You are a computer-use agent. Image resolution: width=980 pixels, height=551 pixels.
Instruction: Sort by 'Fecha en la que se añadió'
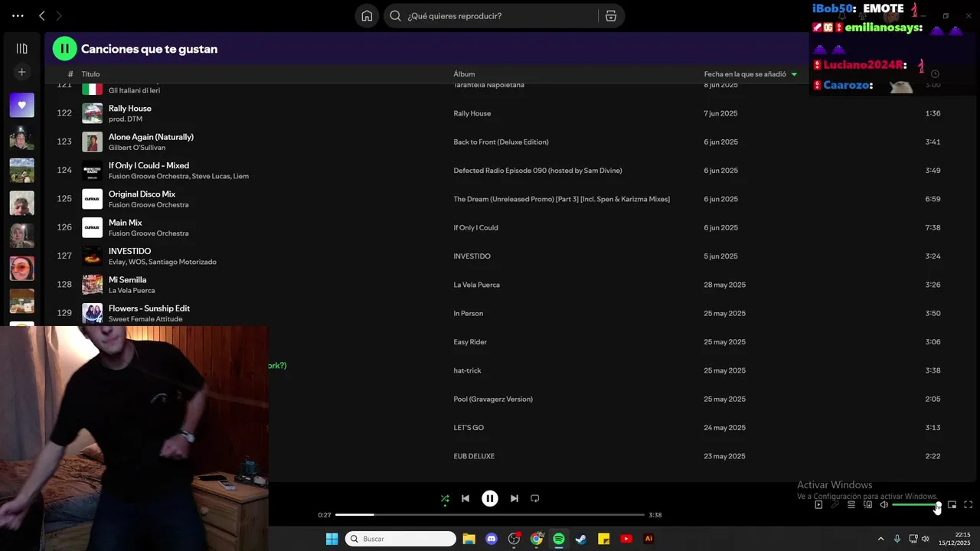(745, 74)
